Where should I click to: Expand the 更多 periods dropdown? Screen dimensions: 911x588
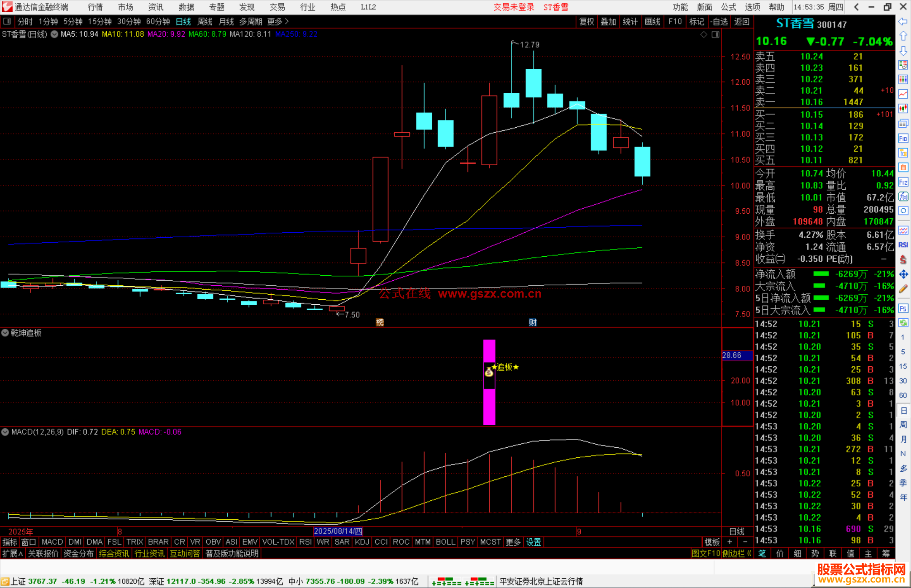point(278,21)
